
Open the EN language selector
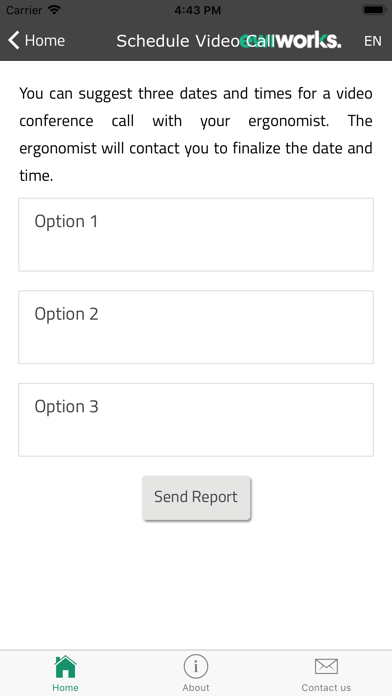click(373, 41)
